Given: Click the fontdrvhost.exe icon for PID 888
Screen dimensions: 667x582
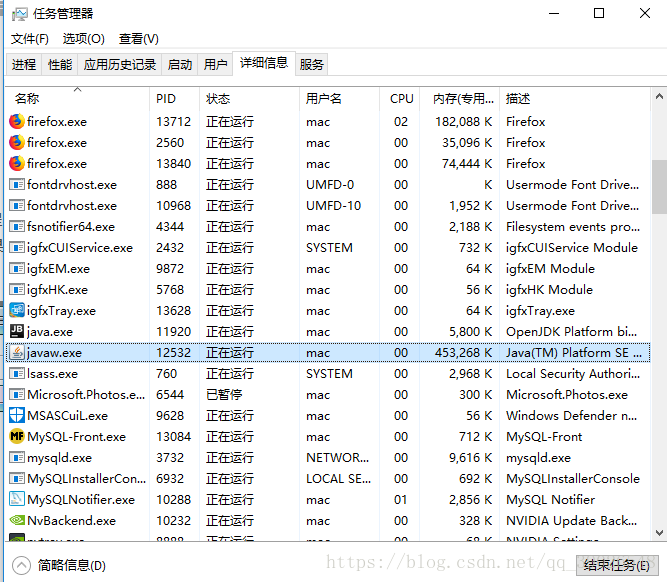Looking at the screenshot, I should pos(17,185).
